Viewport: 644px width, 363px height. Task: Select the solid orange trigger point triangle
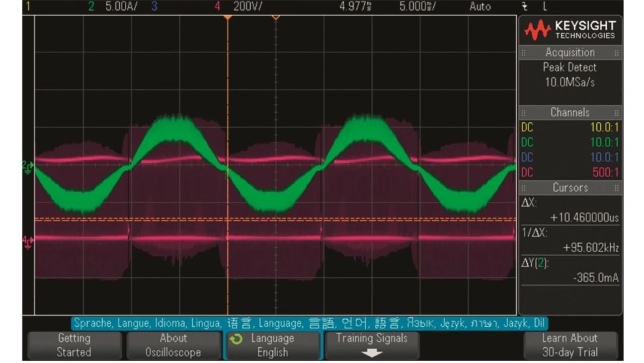(227, 18)
